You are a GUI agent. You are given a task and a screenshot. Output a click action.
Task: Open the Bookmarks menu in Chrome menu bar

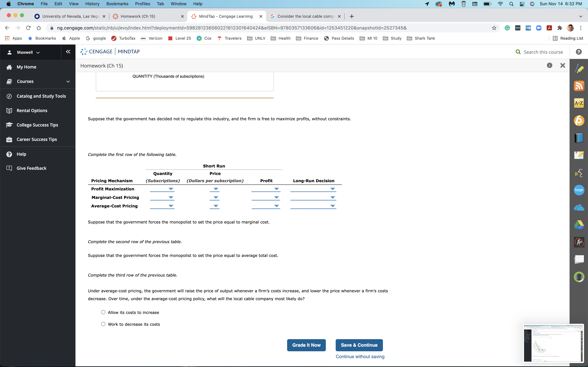coord(117,4)
